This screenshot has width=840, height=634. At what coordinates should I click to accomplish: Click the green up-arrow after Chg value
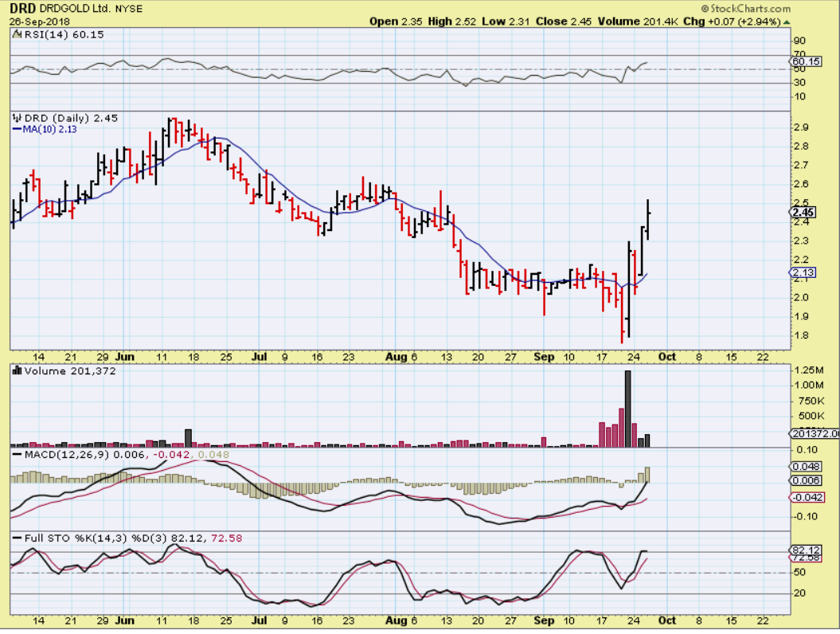787,22
